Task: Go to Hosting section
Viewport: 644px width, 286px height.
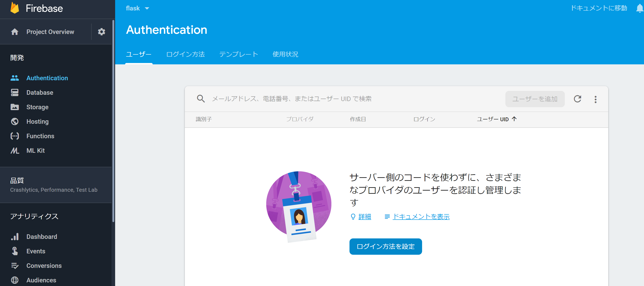Action: pyautogui.click(x=38, y=122)
